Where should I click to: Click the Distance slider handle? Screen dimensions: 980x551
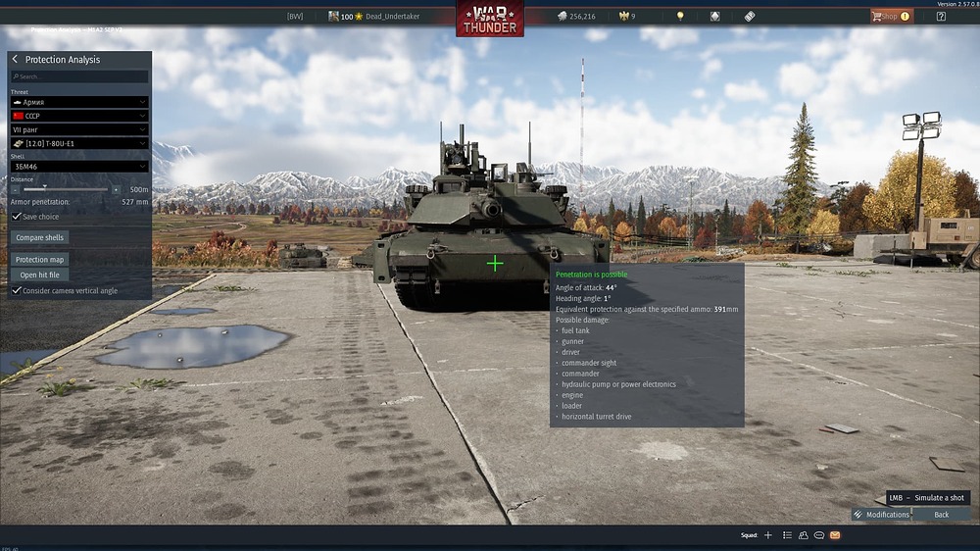point(44,187)
